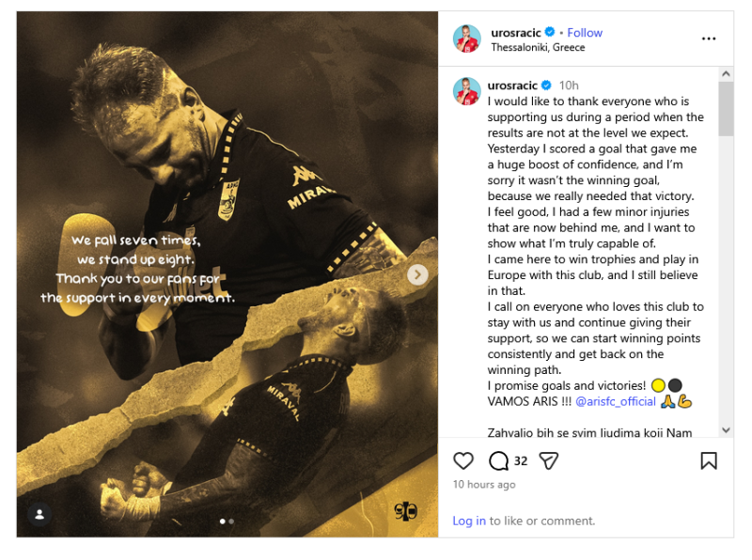Open urosracic header profile picture
752x560 pixels.
coord(466,39)
